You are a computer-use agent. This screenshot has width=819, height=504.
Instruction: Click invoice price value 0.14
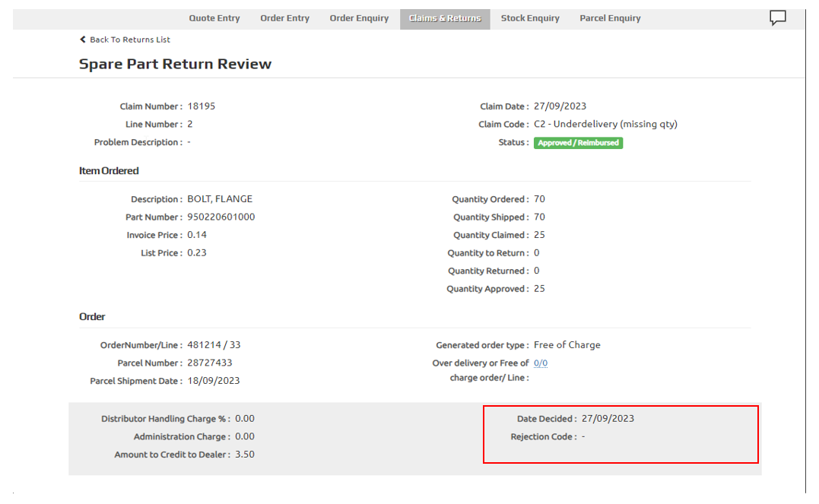(x=197, y=235)
